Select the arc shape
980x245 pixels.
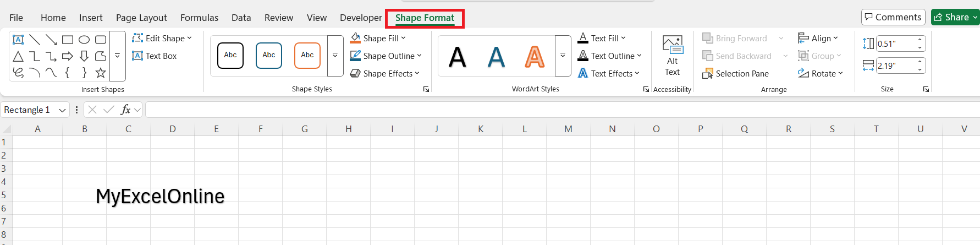(x=35, y=73)
